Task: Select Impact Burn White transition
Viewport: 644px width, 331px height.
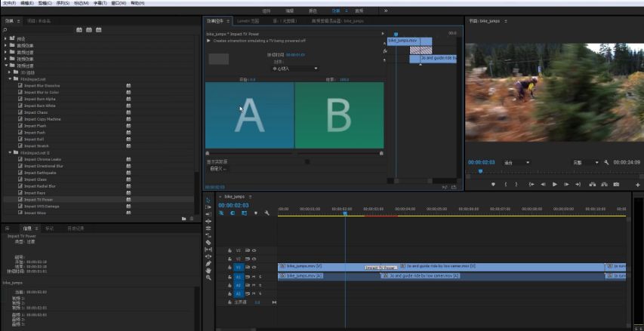Action: pyautogui.click(x=39, y=106)
